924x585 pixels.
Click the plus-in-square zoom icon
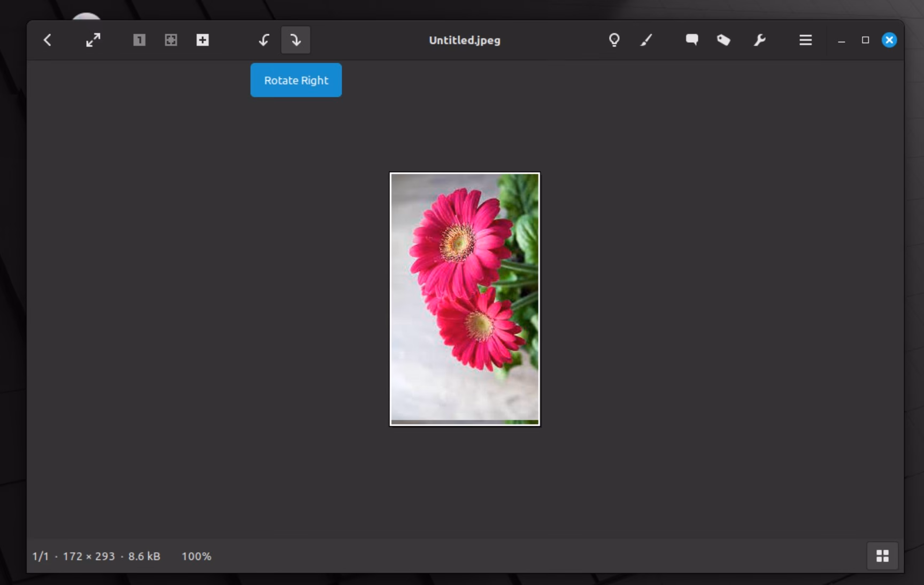coord(203,40)
